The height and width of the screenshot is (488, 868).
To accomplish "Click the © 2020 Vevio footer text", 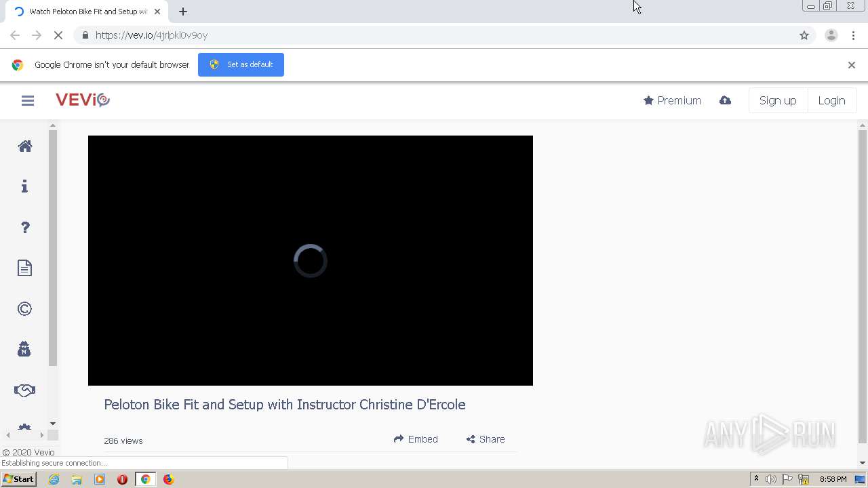I will 28,453.
